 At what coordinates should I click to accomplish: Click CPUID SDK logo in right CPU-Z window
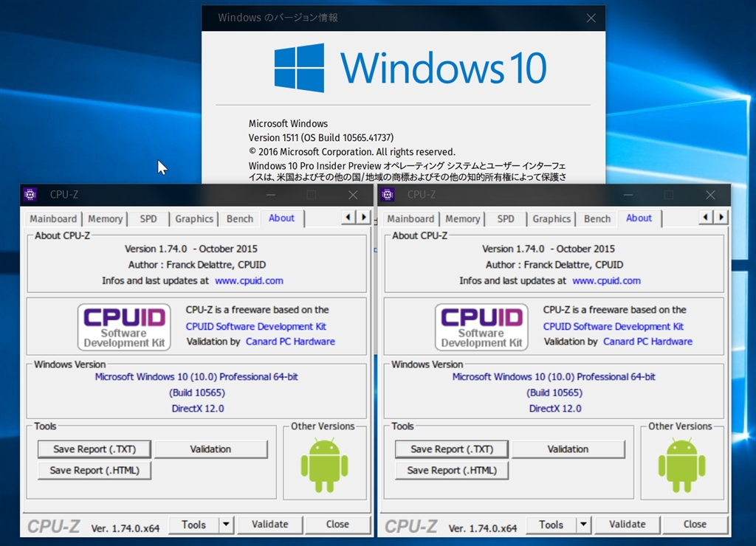coord(481,327)
